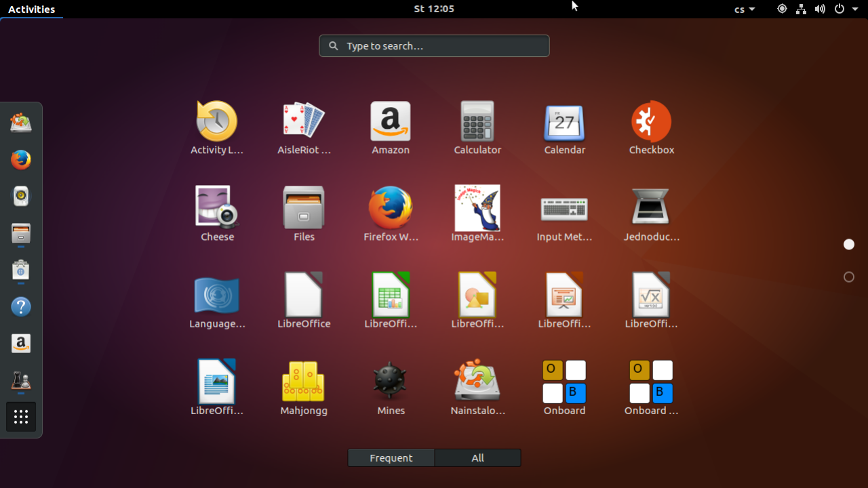Open the Activity Log Manager app
The width and height of the screenshot is (868, 488).
pyautogui.click(x=217, y=128)
